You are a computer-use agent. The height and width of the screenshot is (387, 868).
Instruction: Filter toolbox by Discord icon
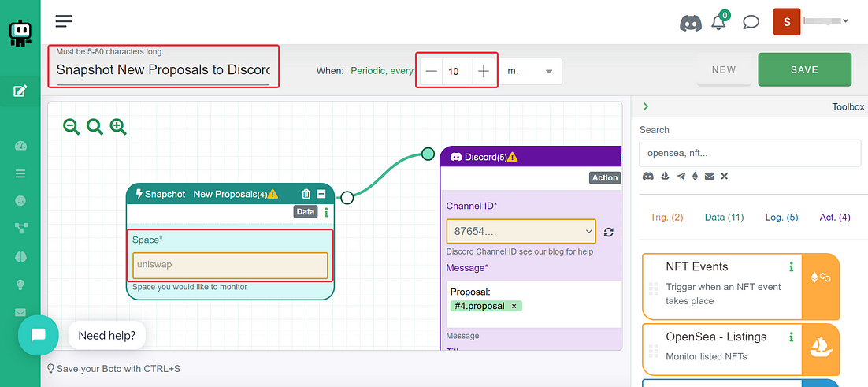coord(647,176)
